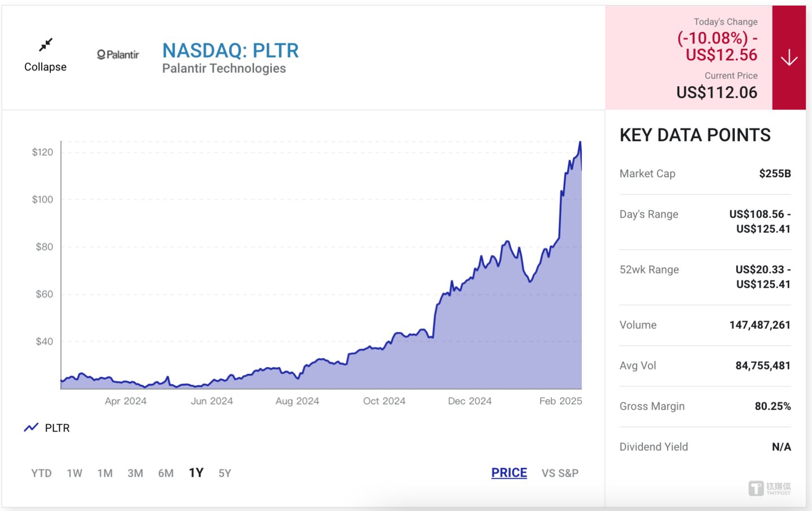Switch chart to 3M range
Image resolution: width=812 pixels, height=511 pixels.
click(135, 473)
